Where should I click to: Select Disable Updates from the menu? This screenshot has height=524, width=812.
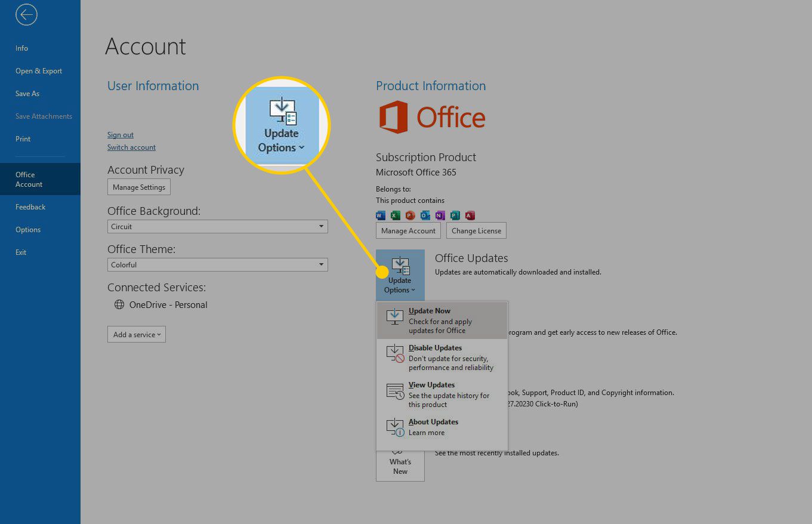coord(442,357)
